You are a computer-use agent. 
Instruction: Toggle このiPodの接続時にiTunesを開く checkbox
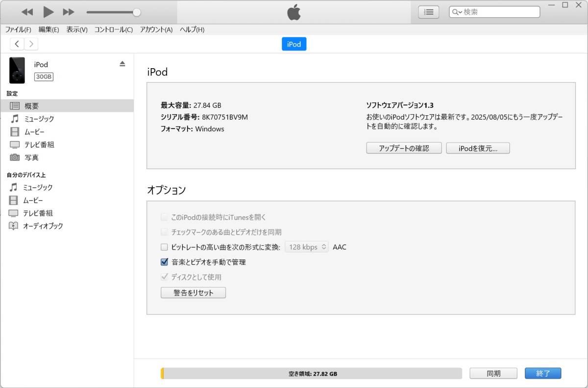coord(164,217)
